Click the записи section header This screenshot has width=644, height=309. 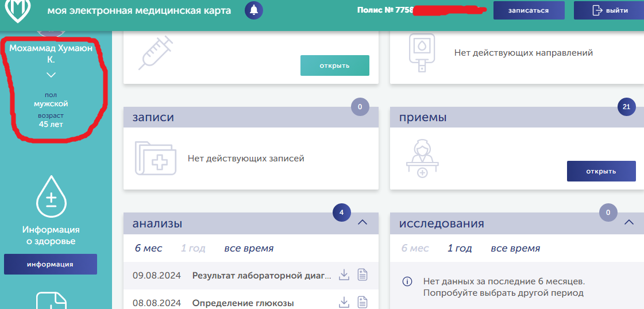coord(251,117)
